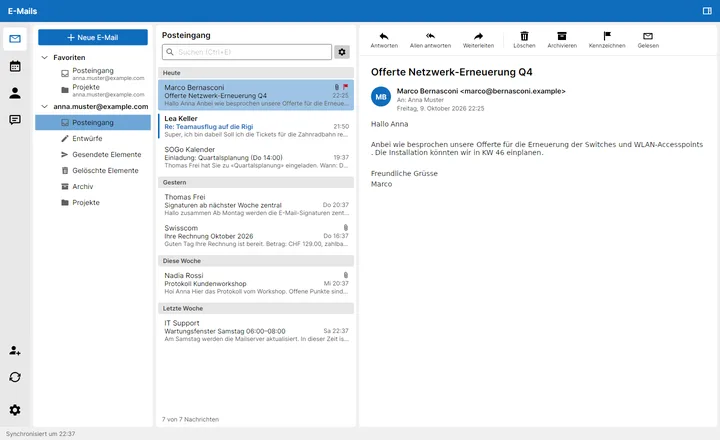Viewport: 720px width, 440px height.
Task: Open the message list filter gear button
Action: click(x=342, y=52)
